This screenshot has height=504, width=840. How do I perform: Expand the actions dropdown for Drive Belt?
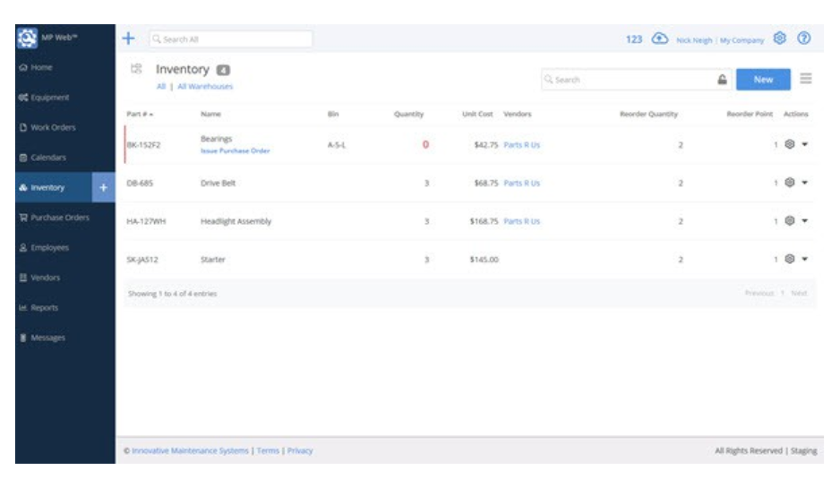pos(804,183)
